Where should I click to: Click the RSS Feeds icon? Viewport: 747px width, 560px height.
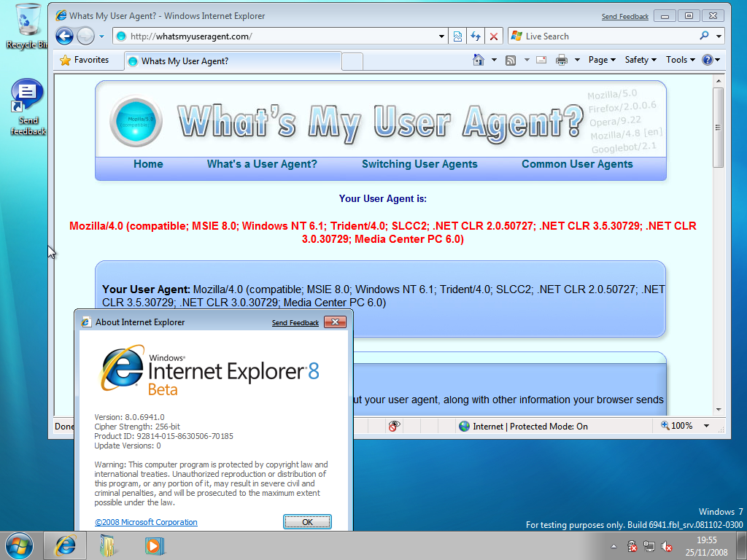point(511,60)
